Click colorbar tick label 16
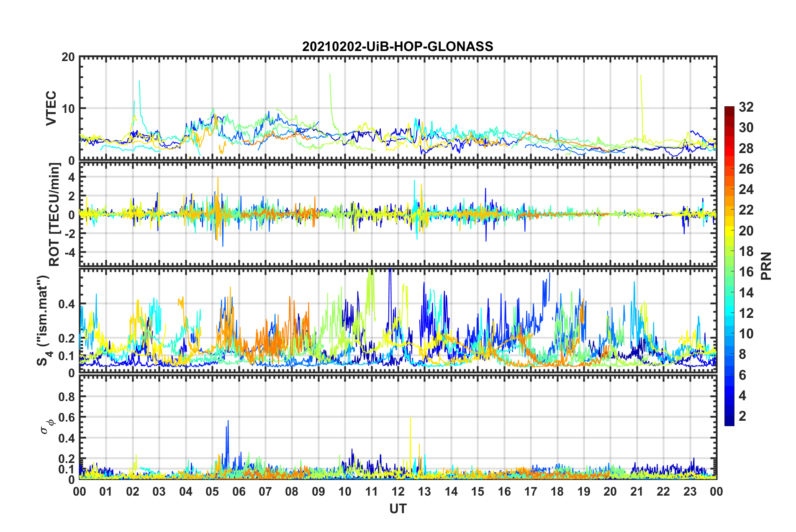 (746, 272)
